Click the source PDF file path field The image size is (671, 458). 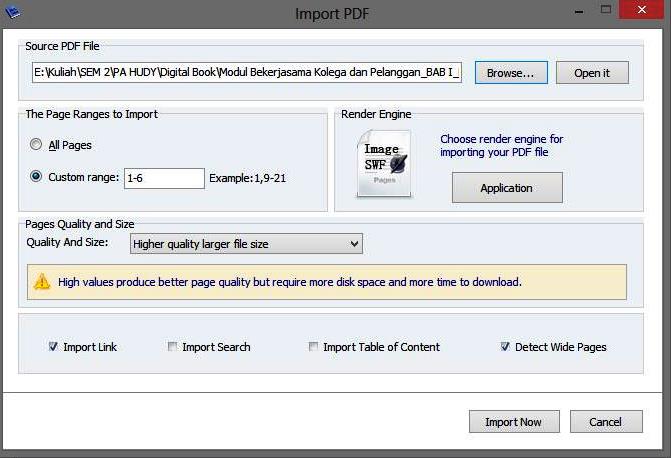coord(247,72)
